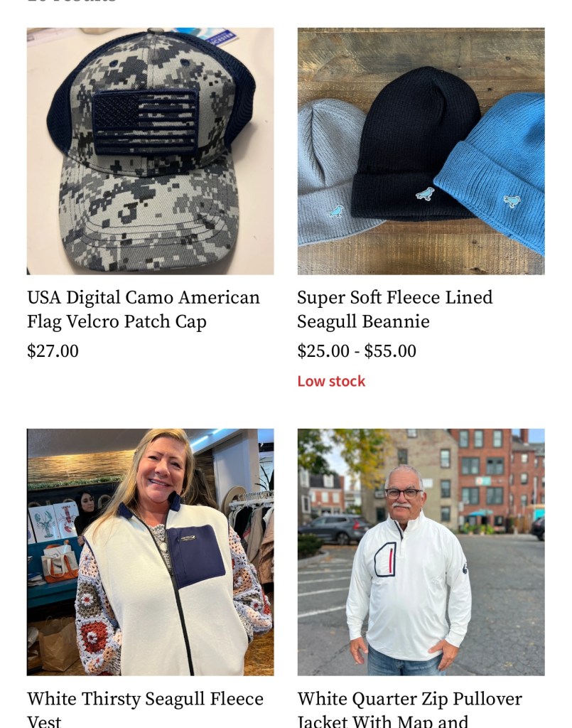Click the seagull logo on gray beanie
Screen dimensions: 572x728
click(x=336, y=212)
